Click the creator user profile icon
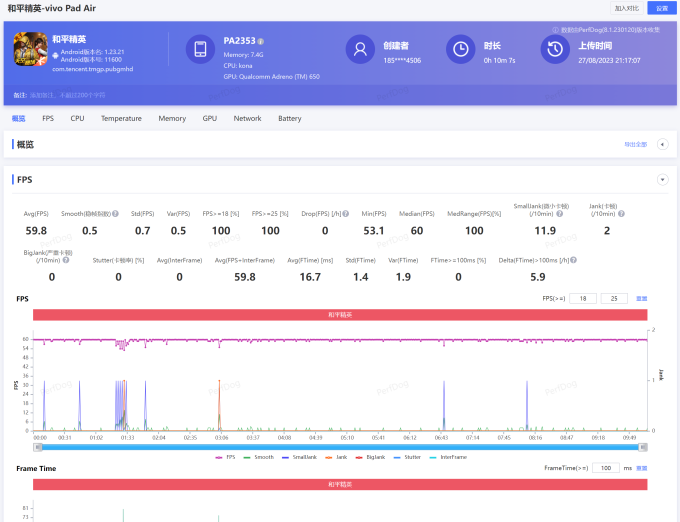 tap(360, 49)
